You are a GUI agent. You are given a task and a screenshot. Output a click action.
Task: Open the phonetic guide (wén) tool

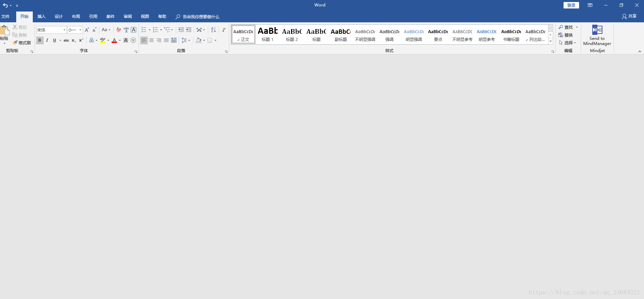126,30
